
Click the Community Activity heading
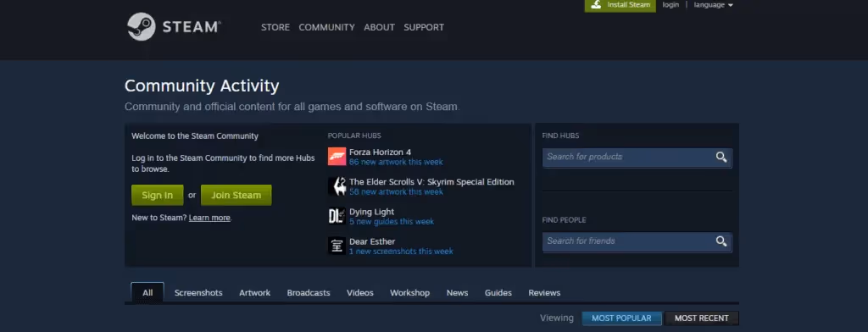point(202,86)
